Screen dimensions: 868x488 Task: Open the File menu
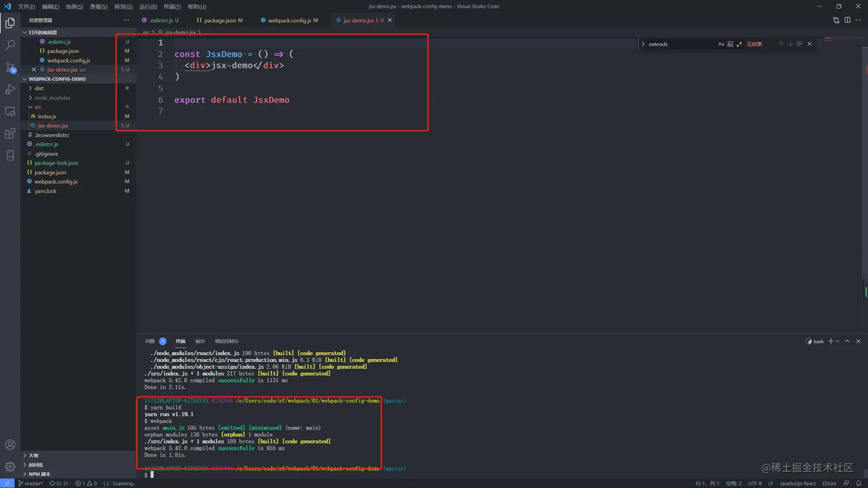coord(26,6)
